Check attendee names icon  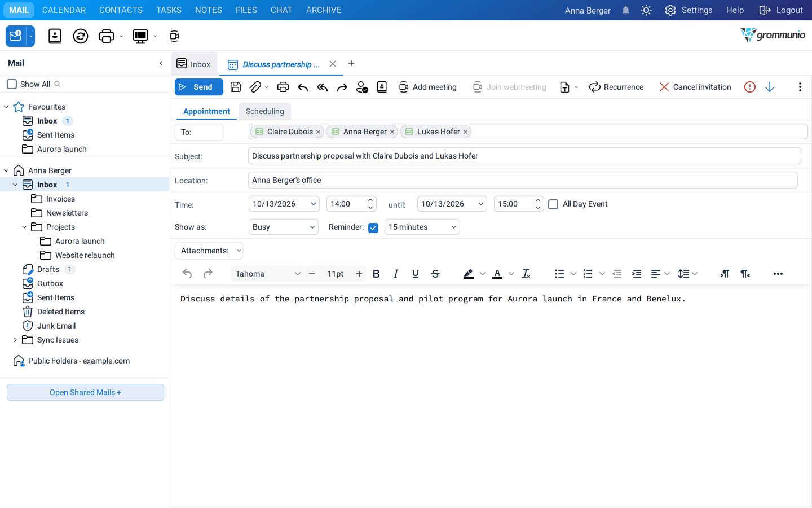tap(362, 87)
